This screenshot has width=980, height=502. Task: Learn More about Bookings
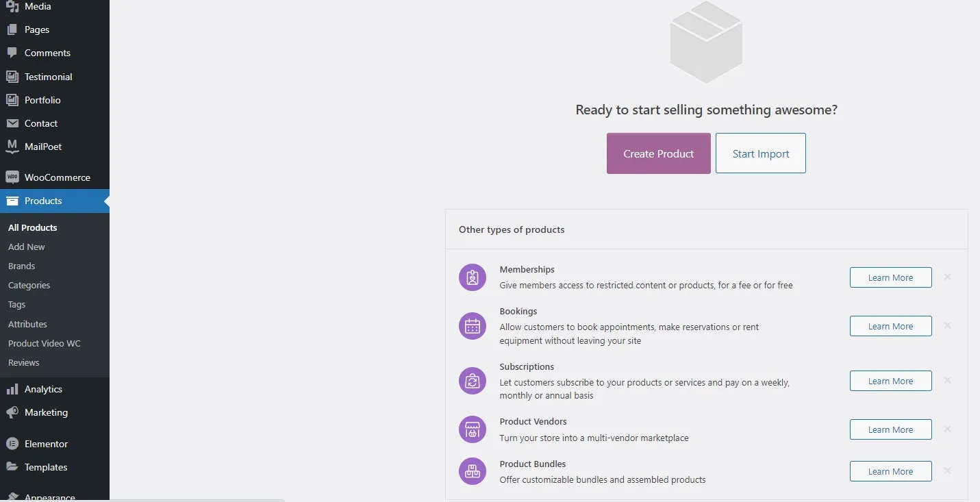click(x=891, y=326)
